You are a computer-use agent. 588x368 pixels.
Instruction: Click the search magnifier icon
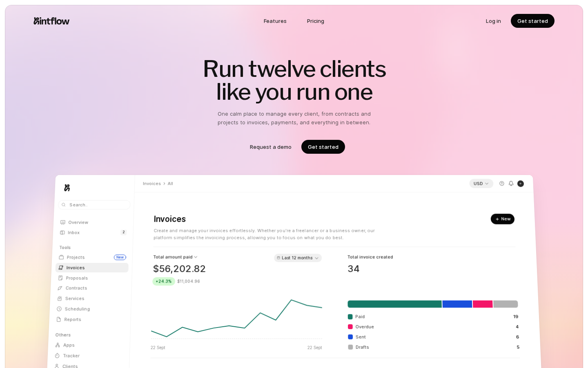click(64, 205)
